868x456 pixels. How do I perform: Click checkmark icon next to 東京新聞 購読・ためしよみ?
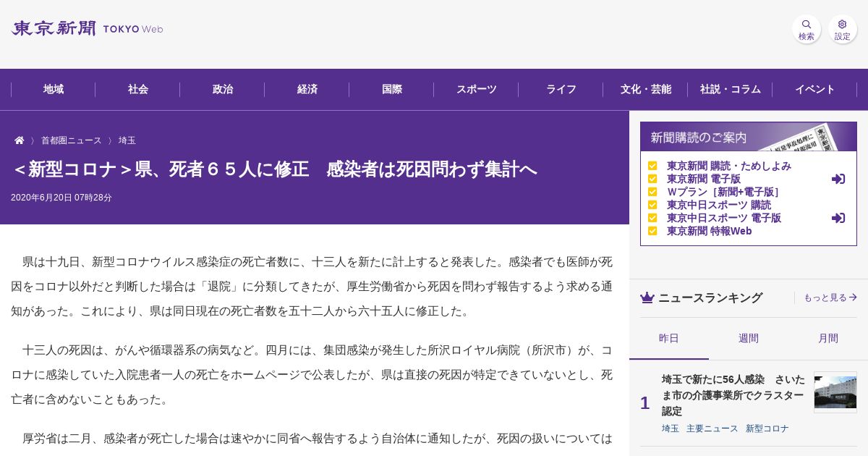click(652, 166)
